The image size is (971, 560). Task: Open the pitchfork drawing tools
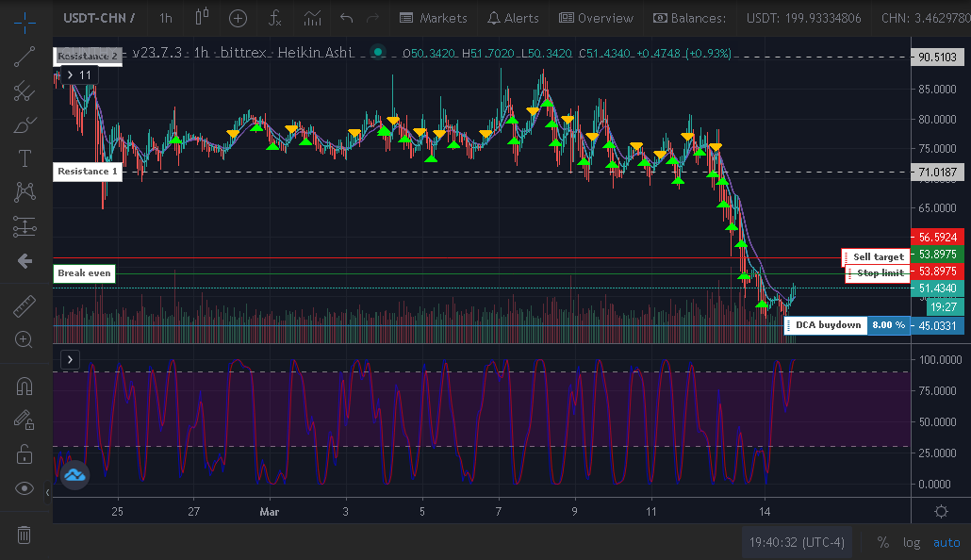[x=25, y=91]
